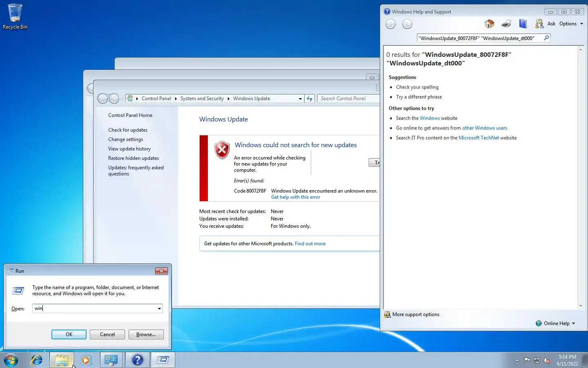
Task: Expand arrow after System and Security breadcrumb
Action: pos(228,99)
